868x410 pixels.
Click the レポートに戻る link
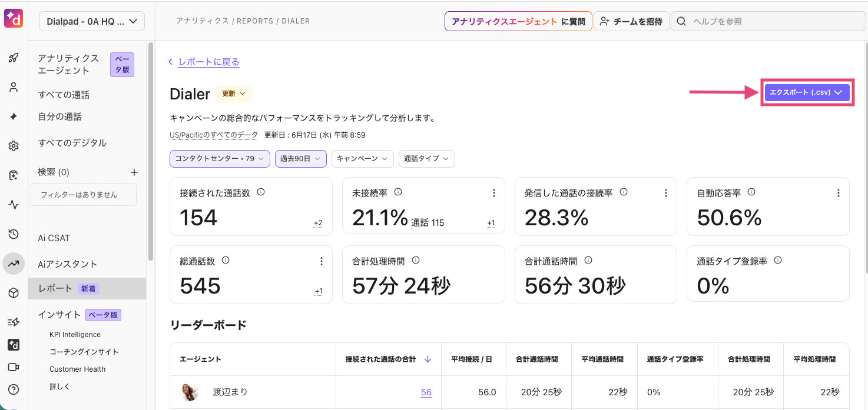208,62
